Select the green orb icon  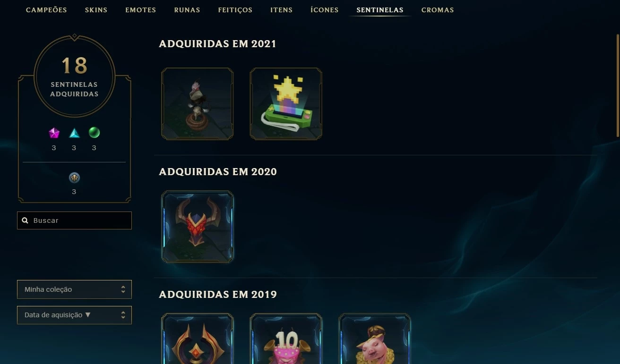(x=94, y=133)
